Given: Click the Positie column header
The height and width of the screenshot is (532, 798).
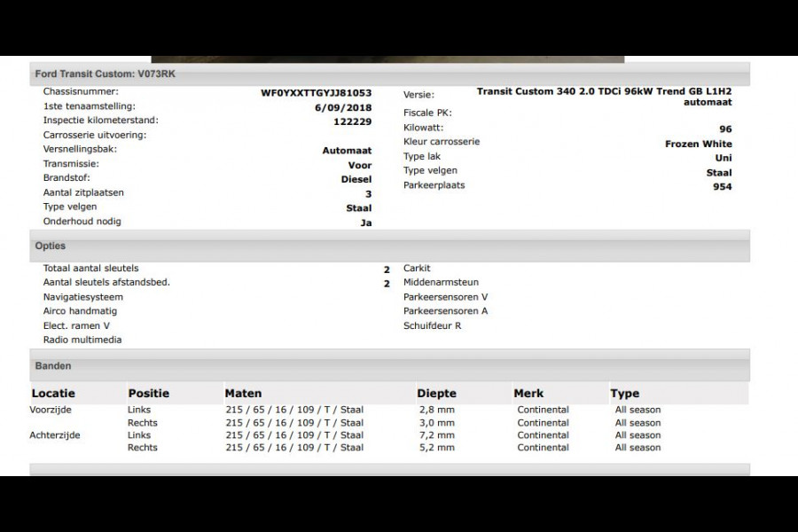Looking at the screenshot, I should coord(148,394).
